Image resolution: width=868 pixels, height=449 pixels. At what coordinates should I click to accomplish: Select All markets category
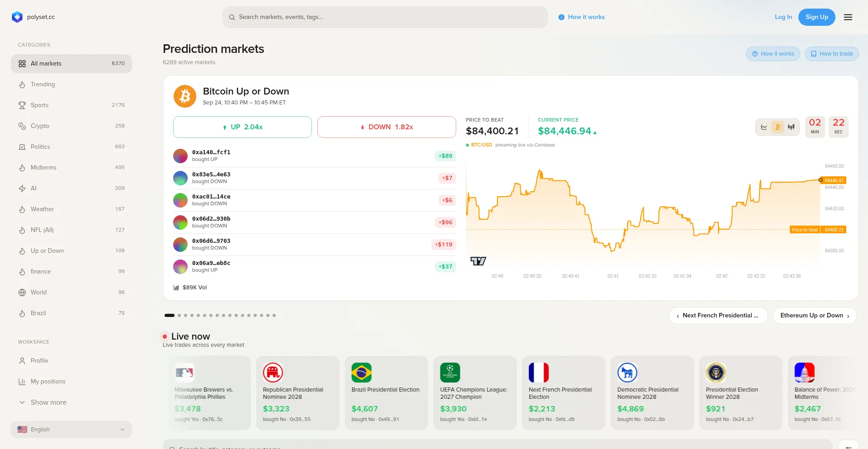71,64
